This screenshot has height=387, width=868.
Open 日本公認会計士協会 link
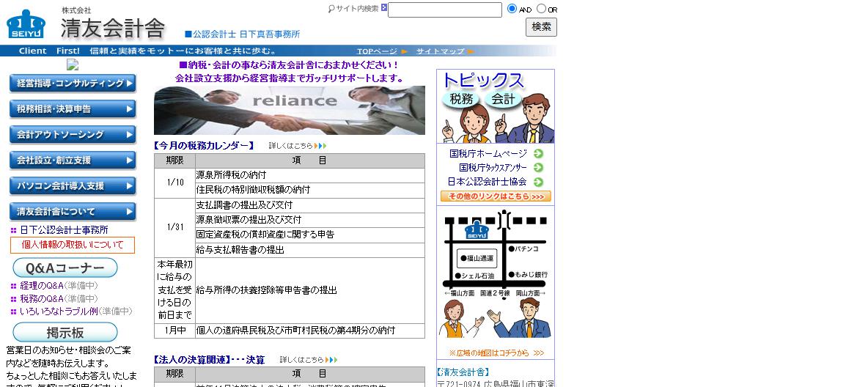click(x=487, y=182)
